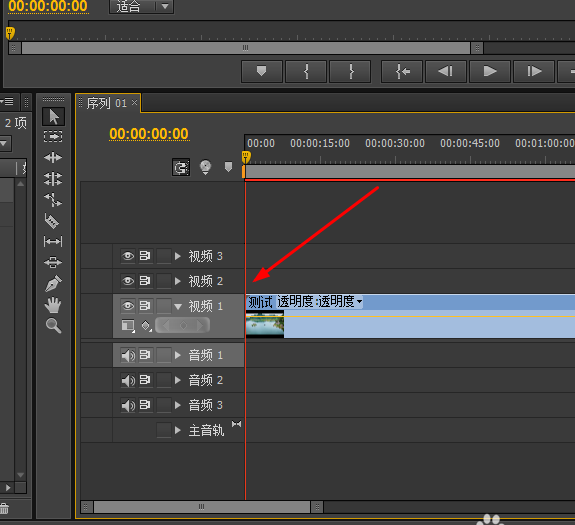Expand the 主音轨 master track
575x525 pixels.
[178, 430]
